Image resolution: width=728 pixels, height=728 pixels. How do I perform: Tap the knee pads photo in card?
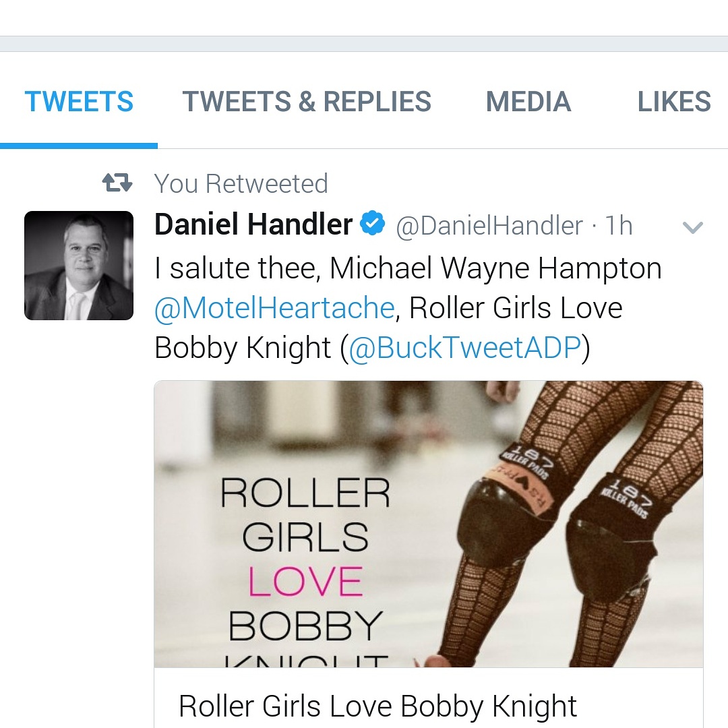[x=580, y=526]
